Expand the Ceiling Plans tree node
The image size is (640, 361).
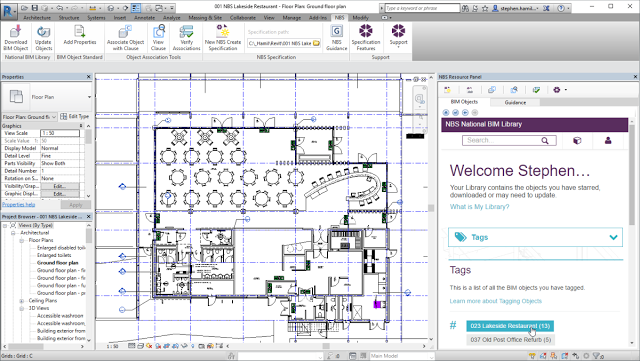coord(22,301)
